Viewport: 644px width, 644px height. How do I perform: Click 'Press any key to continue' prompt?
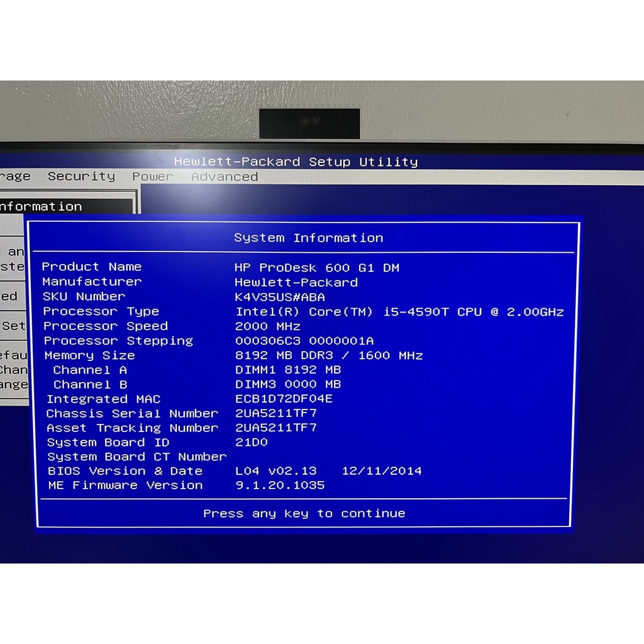tap(304, 513)
